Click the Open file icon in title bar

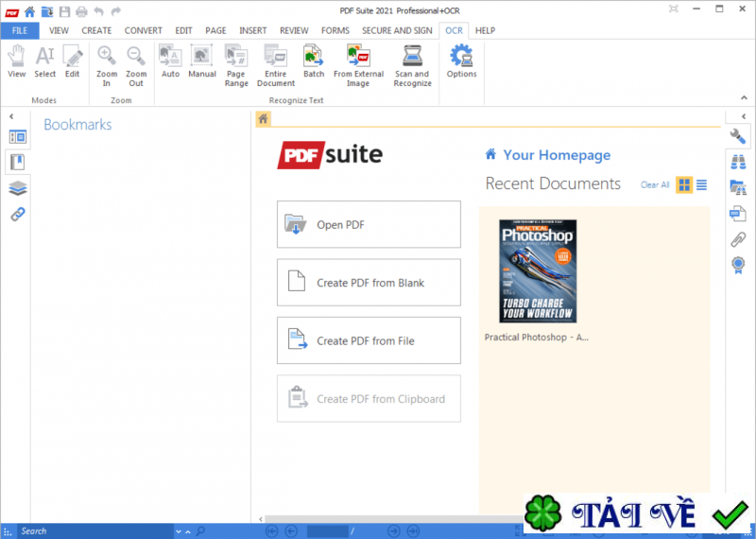pyautogui.click(x=46, y=11)
